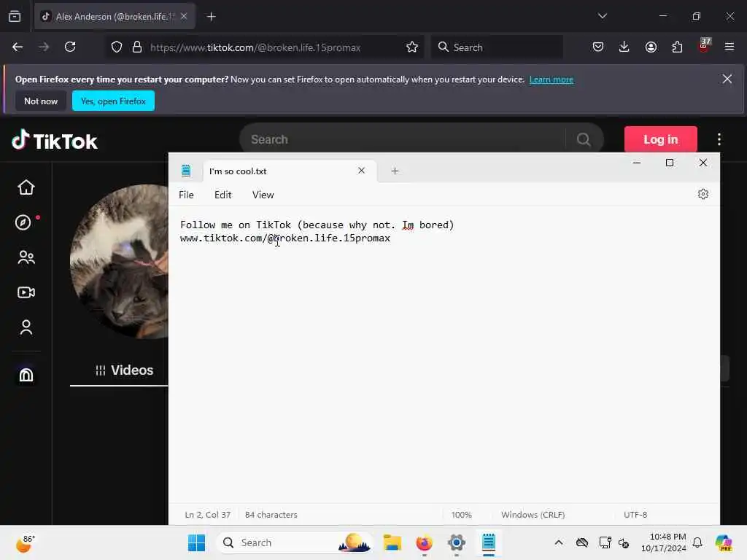Image resolution: width=747 pixels, height=560 pixels.
Task: Click the TikTok Log in button
Action: pyautogui.click(x=661, y=139)
